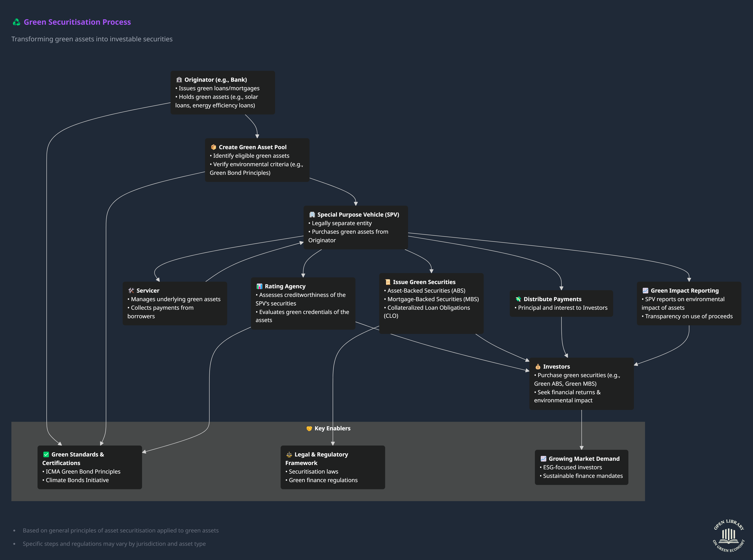This screenshot has height=560, width=753.
Task: Click the money bag icon beside Investors
Action: click(538, 367)
